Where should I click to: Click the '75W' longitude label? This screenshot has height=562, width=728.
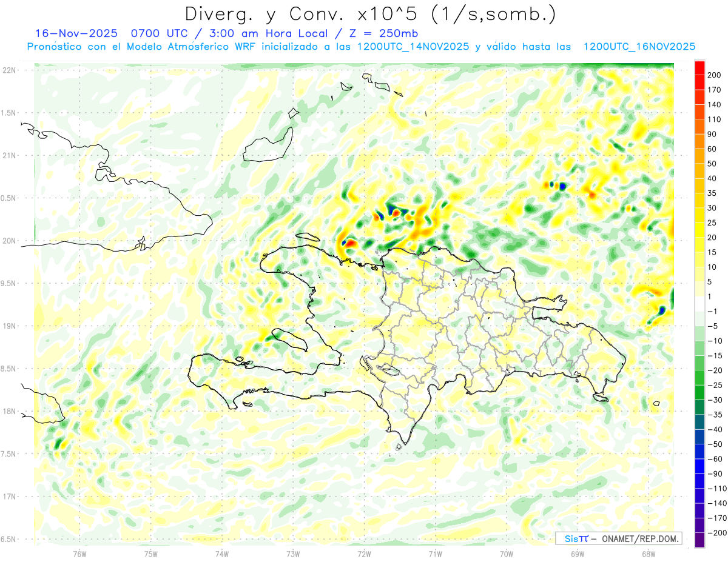[x=151, y=554]
